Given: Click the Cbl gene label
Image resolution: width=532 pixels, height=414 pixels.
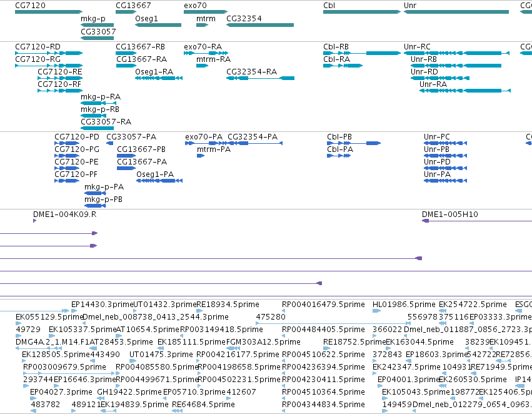Looking at the screenshot, I should pos(329,6).
